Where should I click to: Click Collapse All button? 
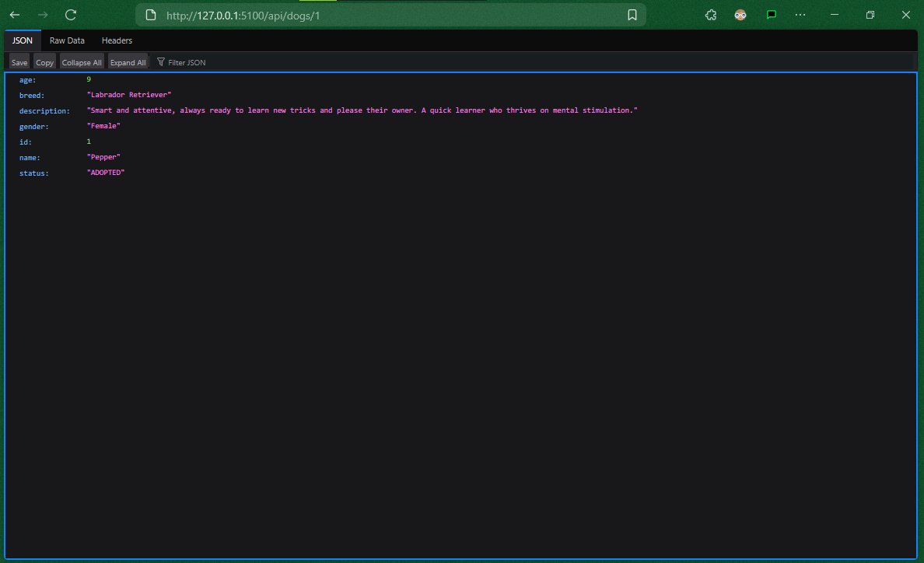tap(82, 62)
